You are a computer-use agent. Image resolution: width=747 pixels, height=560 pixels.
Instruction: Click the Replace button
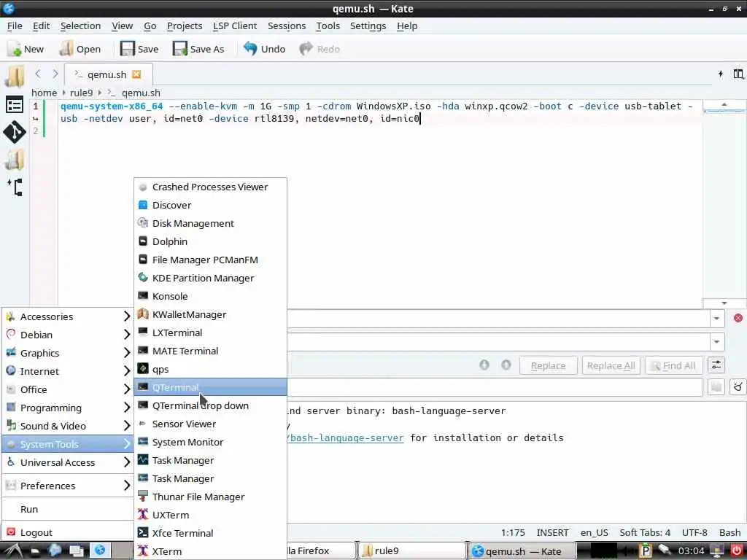tap(548, 365)
